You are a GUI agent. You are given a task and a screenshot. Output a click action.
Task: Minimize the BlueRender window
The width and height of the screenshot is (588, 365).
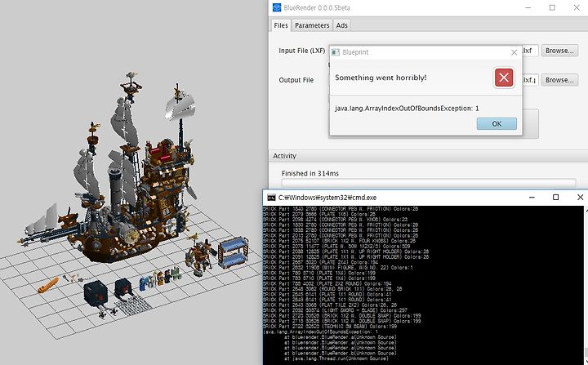528,7
